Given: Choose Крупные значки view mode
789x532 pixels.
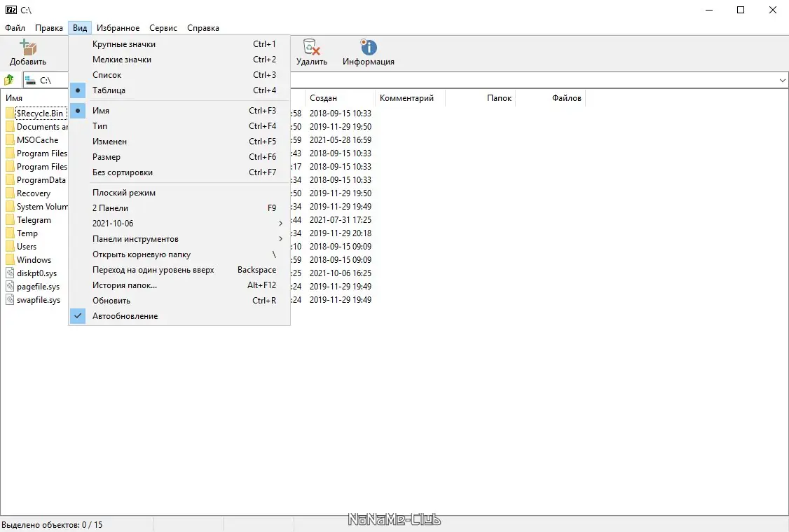Looking at the screenshot, I should pos(179,43).
